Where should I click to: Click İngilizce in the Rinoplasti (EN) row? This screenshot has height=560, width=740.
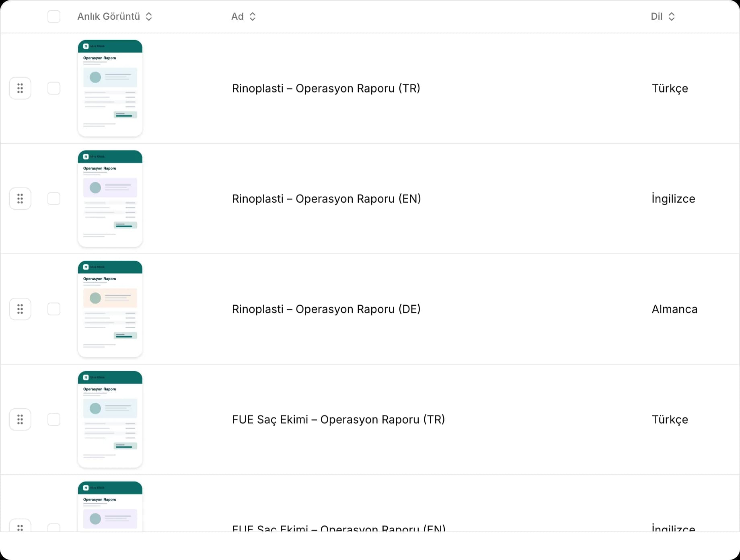pos(674,199)
